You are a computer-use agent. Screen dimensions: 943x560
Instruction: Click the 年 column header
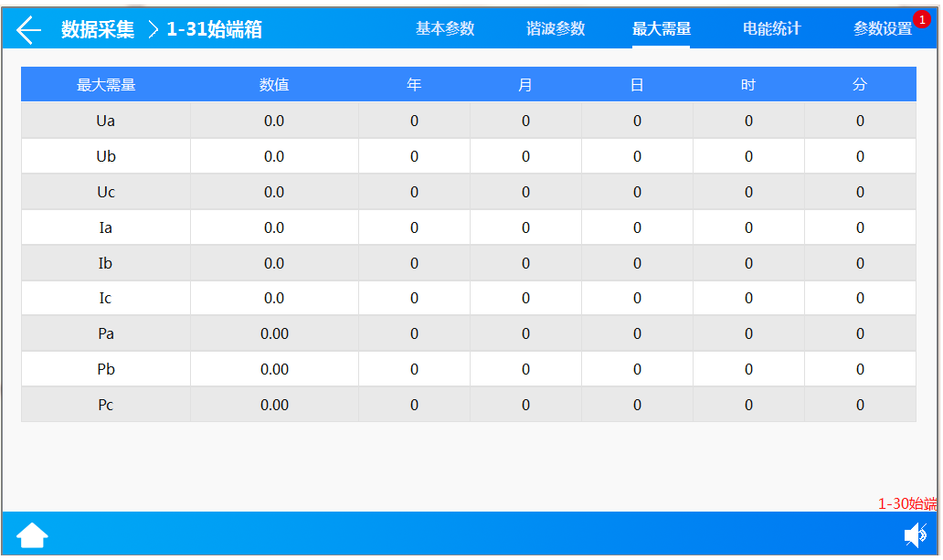[414, 83]
